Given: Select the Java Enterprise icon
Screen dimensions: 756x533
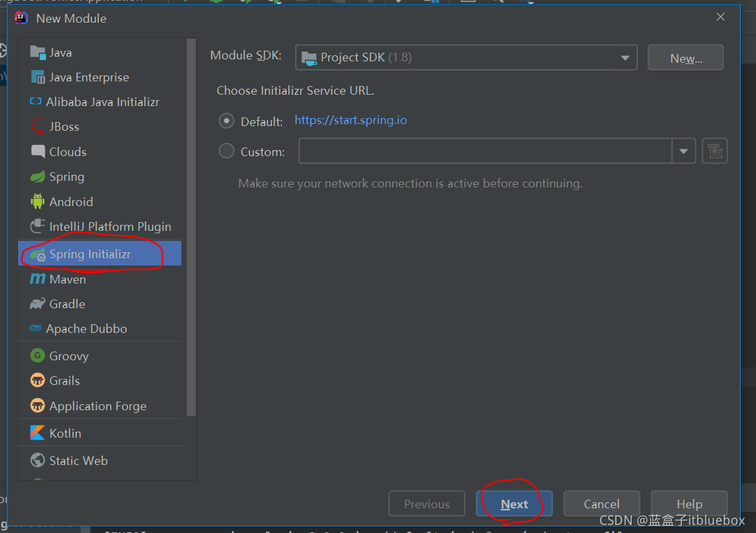Looking at the screenshot, I should click(x=37, y=77).
